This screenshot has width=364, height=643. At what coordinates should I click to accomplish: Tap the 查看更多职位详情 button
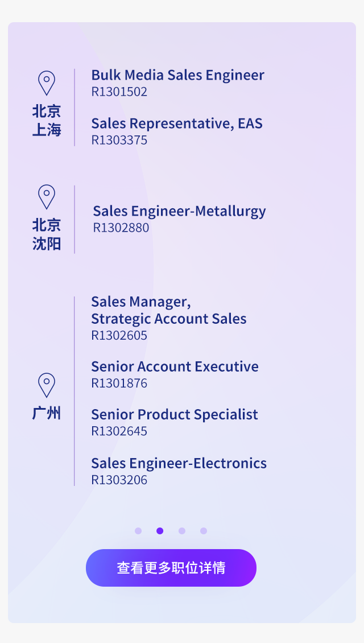point(171,567)
